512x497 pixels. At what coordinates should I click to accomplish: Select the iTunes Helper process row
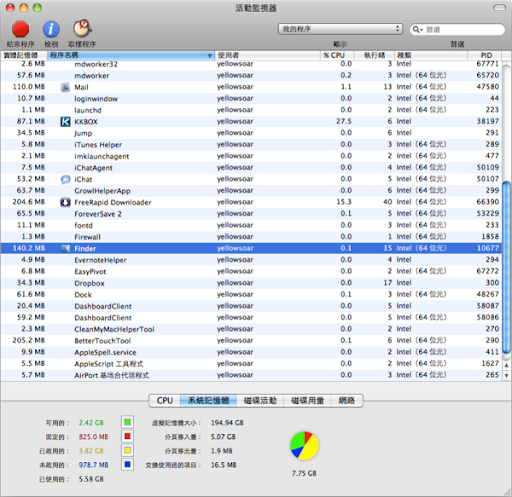(251, 145)
